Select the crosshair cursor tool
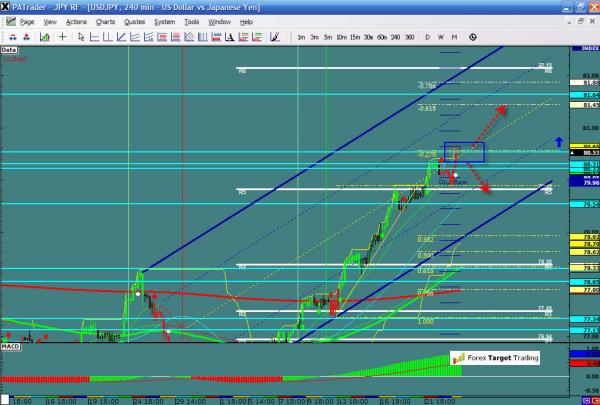 [x=64, y=37]
